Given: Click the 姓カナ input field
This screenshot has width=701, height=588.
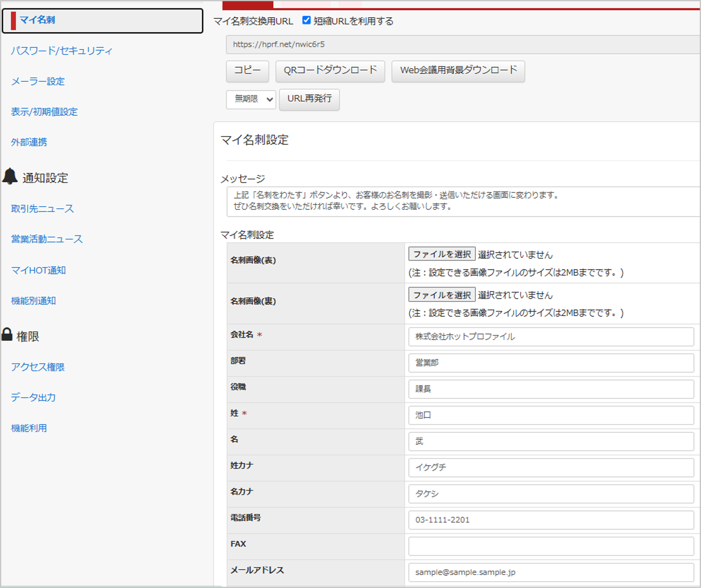Looking at the screenshot, I should [x=551, y=467].
